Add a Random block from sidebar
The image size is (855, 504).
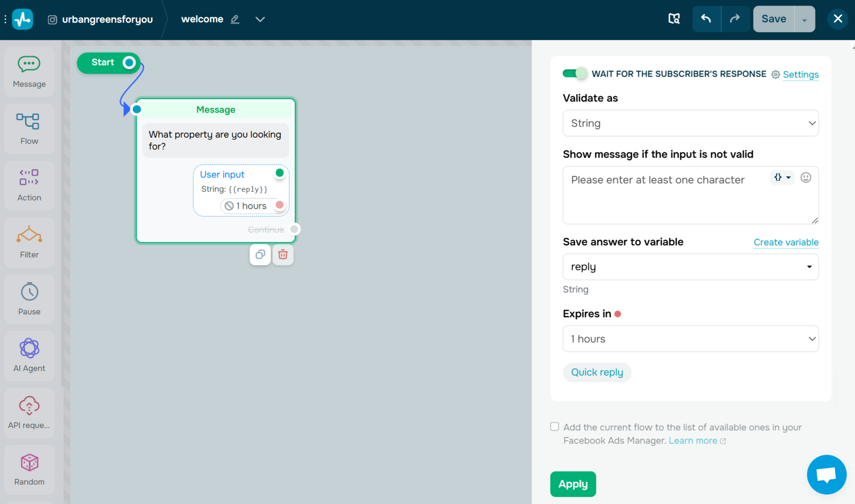tap(29, 469)
